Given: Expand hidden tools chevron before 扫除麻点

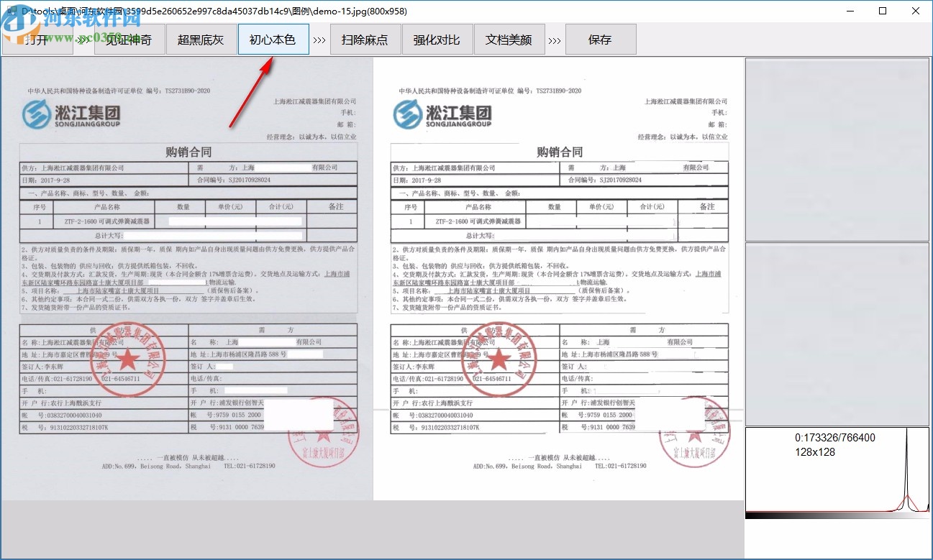Looking at the screenshot, I should click(319, 40).
